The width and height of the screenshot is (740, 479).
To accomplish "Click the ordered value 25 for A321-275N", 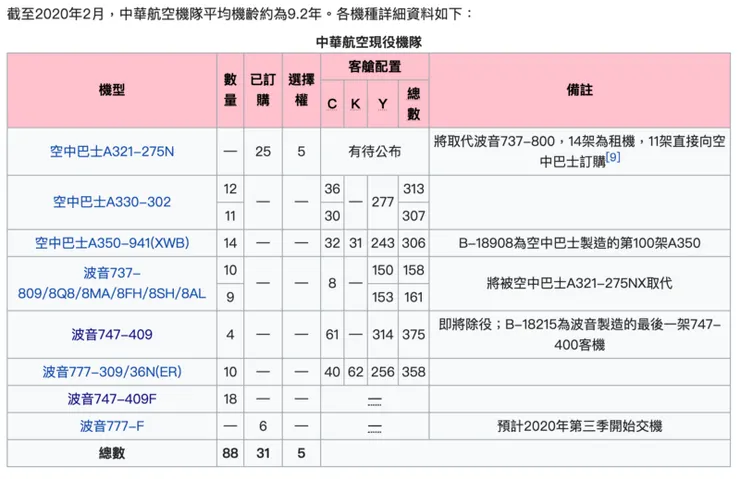I will point(263,151).
